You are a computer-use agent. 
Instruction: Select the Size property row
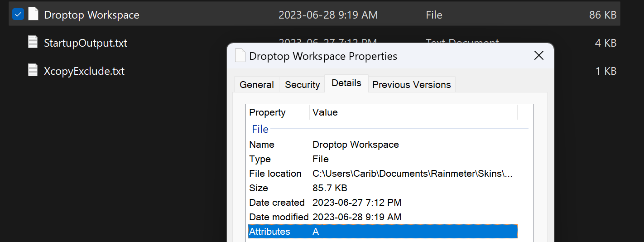(383, 188)
